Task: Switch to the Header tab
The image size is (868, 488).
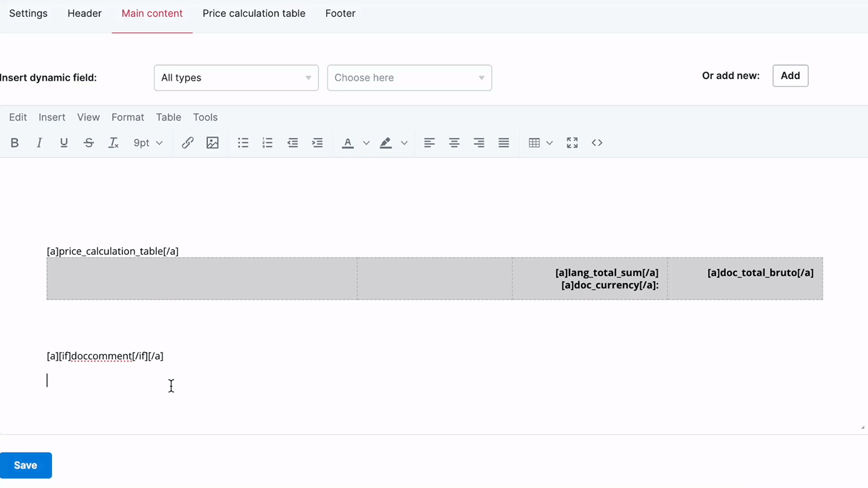Action: 84,13
